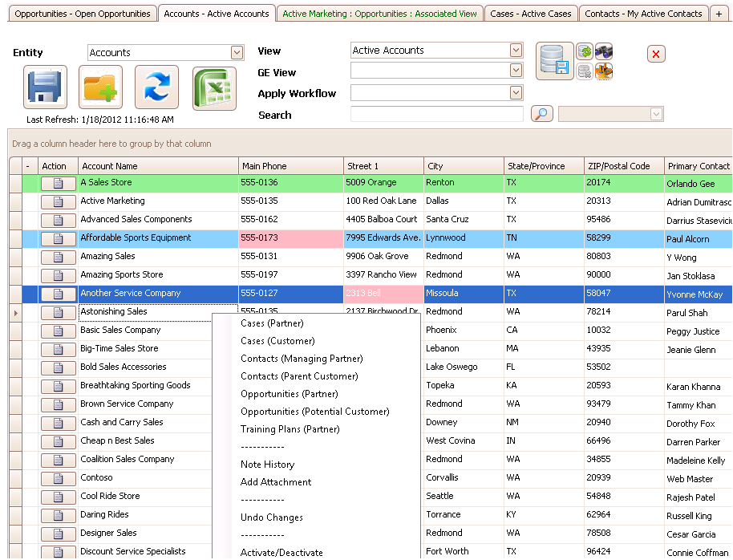This screenshot has width=733, height=560.
Task: Click the blue Refresh arrows icon
Action: coord(156,87)
